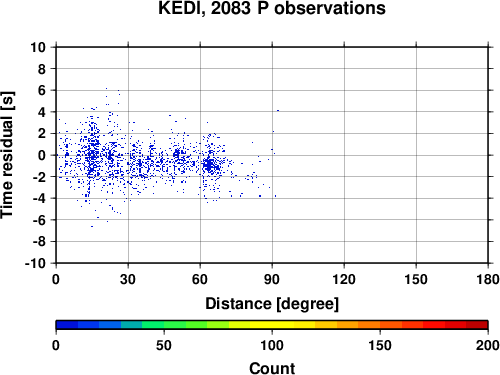Click the x-axis tick label '180'
The width and height of the screenshot is (500, 375).
click(488, 279)
